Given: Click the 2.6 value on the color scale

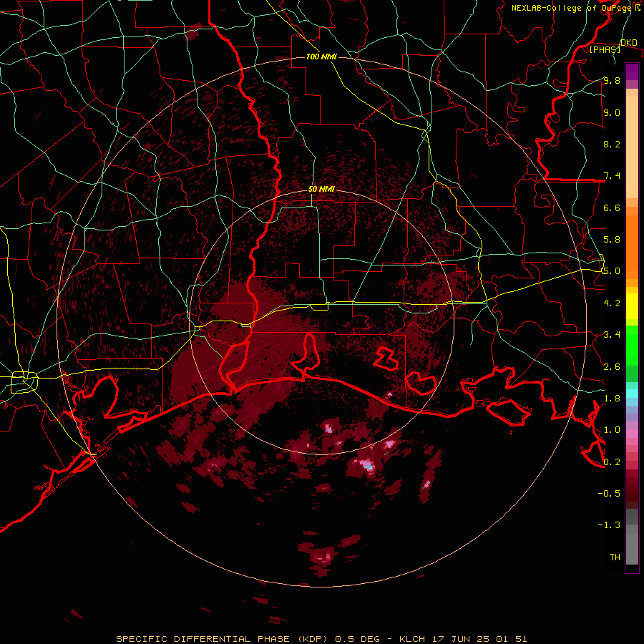Looking at the screenshot, I should tap(612, 366).
